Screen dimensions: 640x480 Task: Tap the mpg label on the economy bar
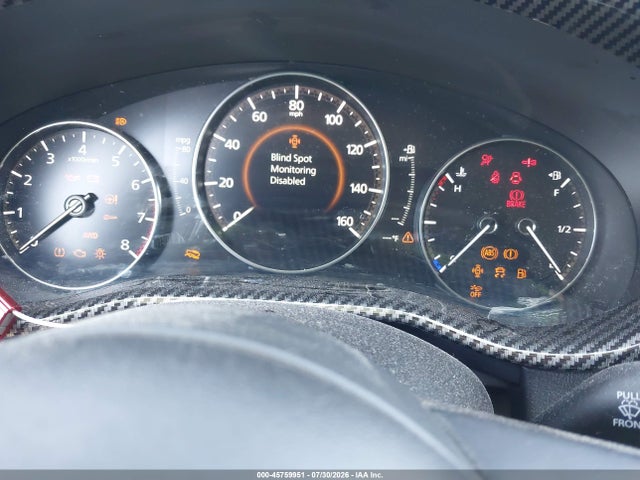(183, 140)
